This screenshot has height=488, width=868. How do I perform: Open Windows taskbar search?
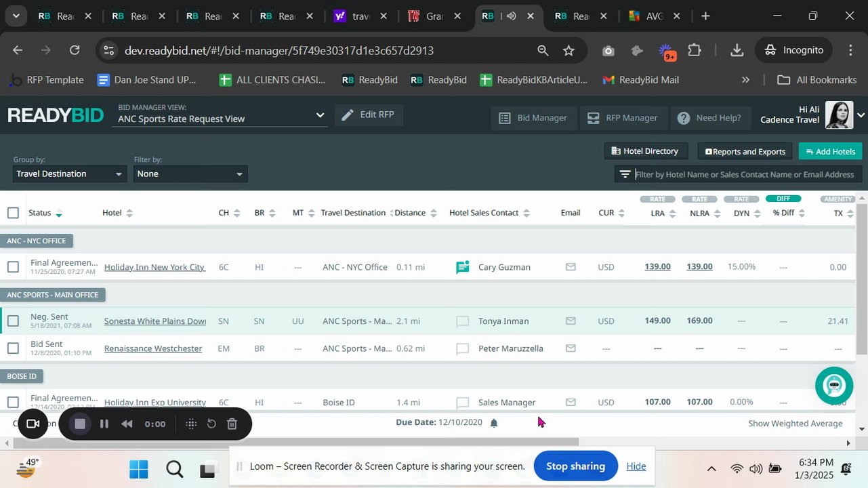(174, 469)
